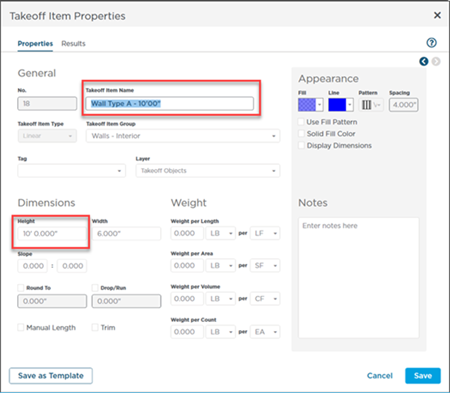
Task: Click the grayed next arrow icon
Action: pyautogui.click(x=436, y=61)
